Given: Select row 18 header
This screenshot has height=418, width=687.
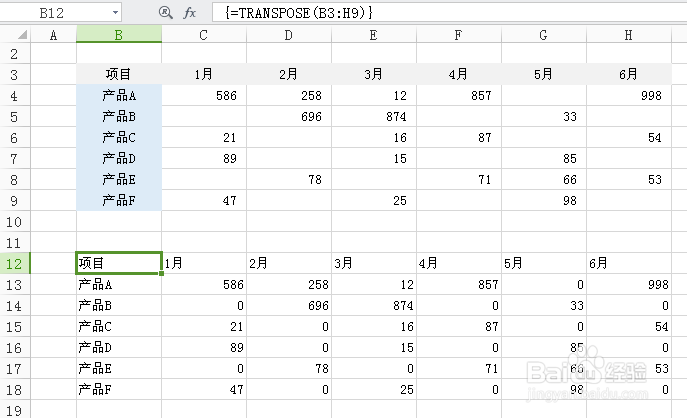Looking at the screenshot, I should pyautogui.click(x=14, y=390).
